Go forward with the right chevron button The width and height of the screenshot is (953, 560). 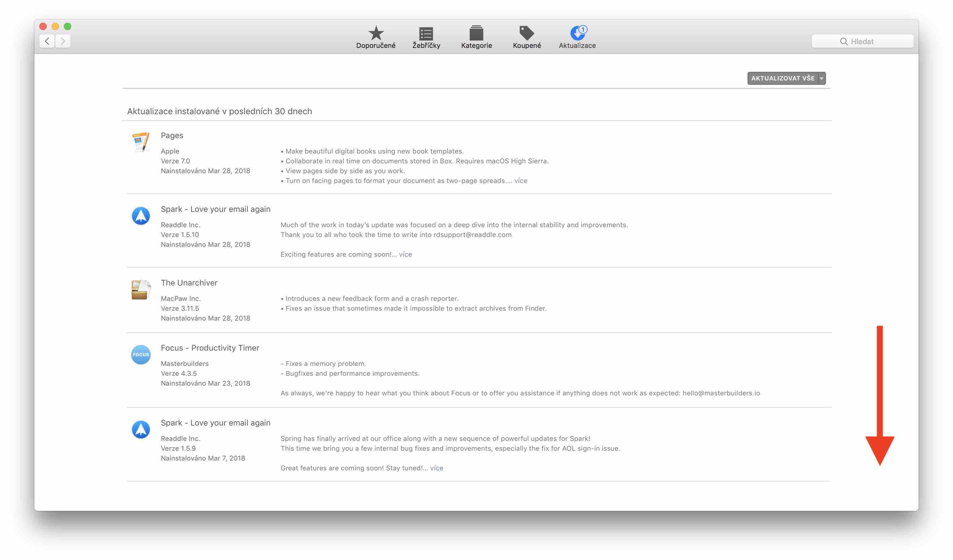coord(63,41)
